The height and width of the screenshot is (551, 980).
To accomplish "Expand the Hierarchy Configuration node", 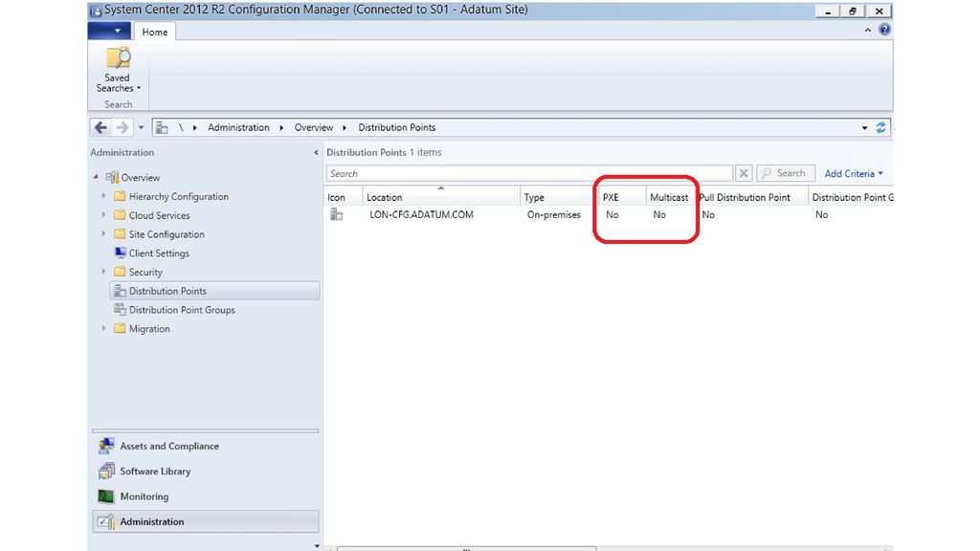I will click(103, 196).
